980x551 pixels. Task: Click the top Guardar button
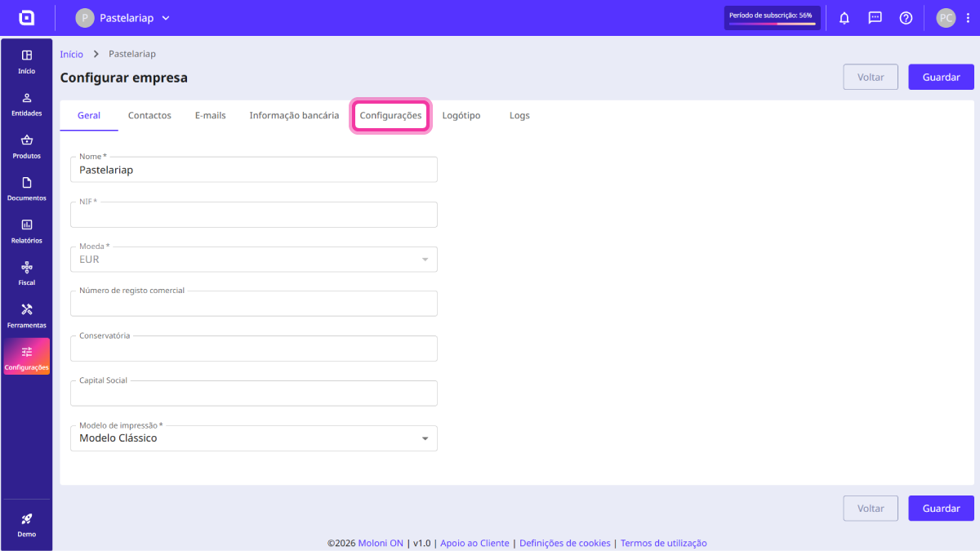[941, 77]
